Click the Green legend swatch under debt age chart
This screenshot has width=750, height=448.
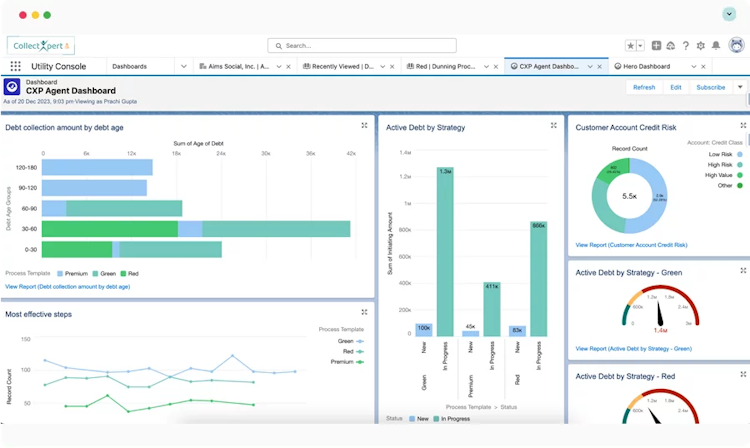coord(95,273)
